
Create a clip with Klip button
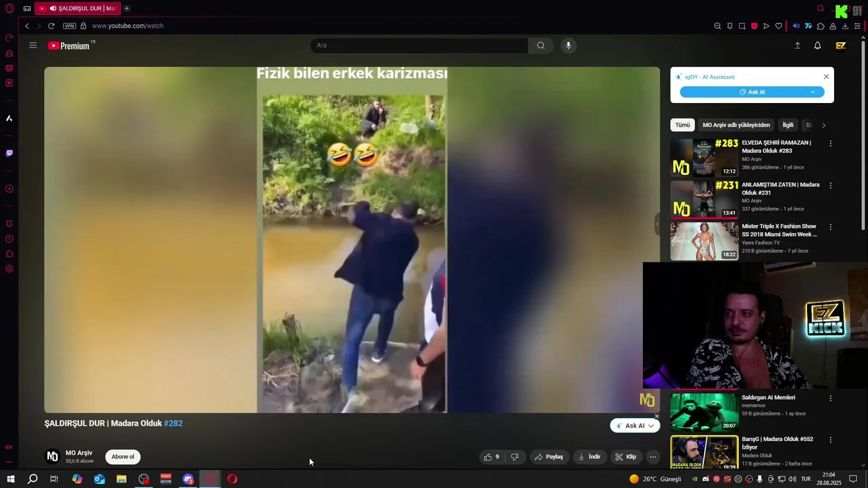click(x=626, y=457)
